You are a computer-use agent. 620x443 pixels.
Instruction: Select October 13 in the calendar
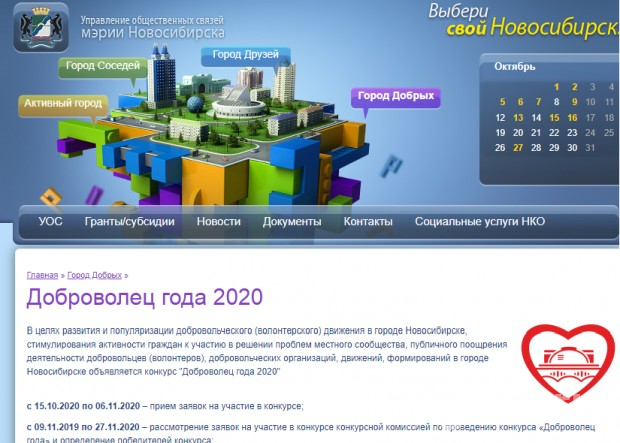[518, 117]
